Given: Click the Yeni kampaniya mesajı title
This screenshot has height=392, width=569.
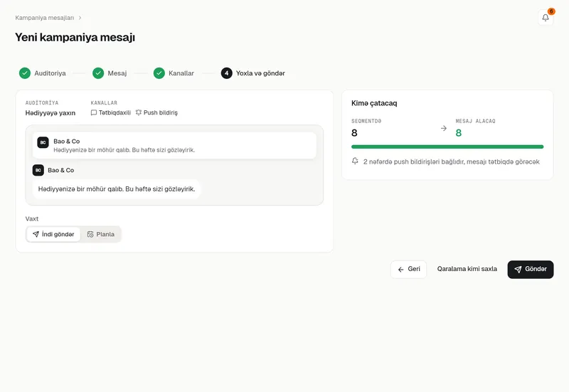Looking at the screenshot, I should (75, 37).
